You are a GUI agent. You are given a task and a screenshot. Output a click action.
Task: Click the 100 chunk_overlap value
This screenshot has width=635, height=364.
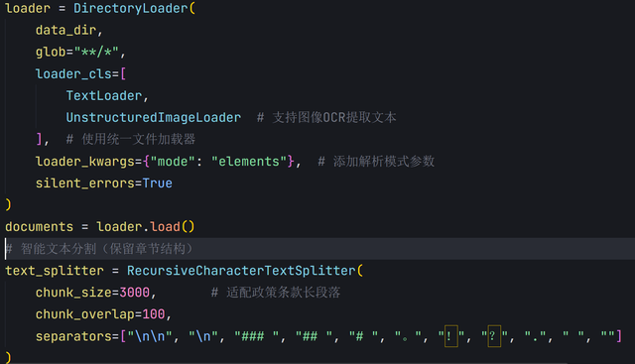coord(154,314)
